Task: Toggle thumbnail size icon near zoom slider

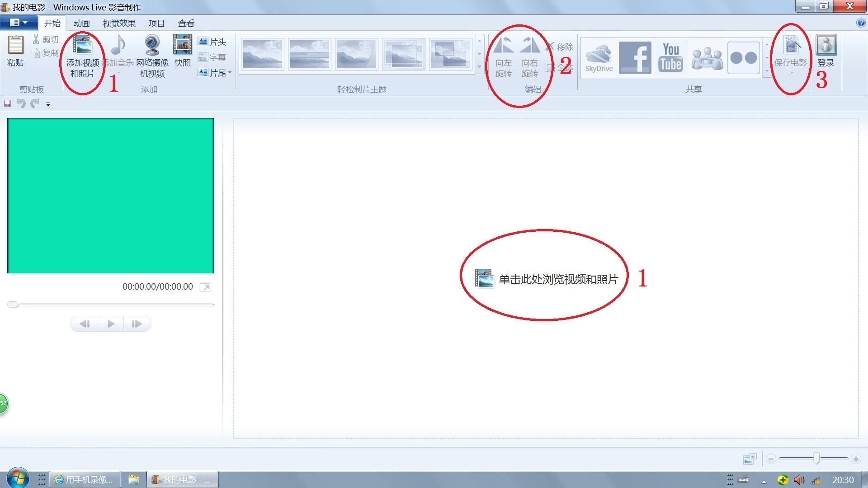Action: click(x=750, y=459)
